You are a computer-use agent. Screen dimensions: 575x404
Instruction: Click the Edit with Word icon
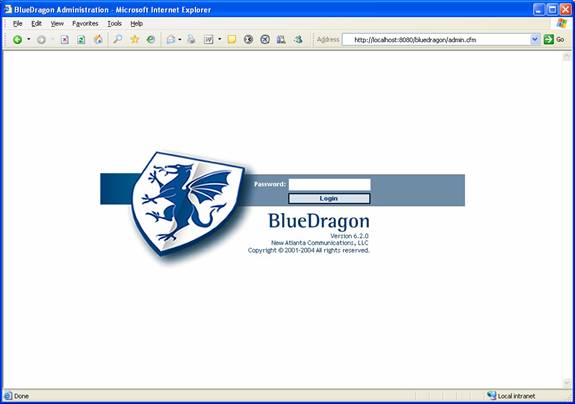click(208, 40)
